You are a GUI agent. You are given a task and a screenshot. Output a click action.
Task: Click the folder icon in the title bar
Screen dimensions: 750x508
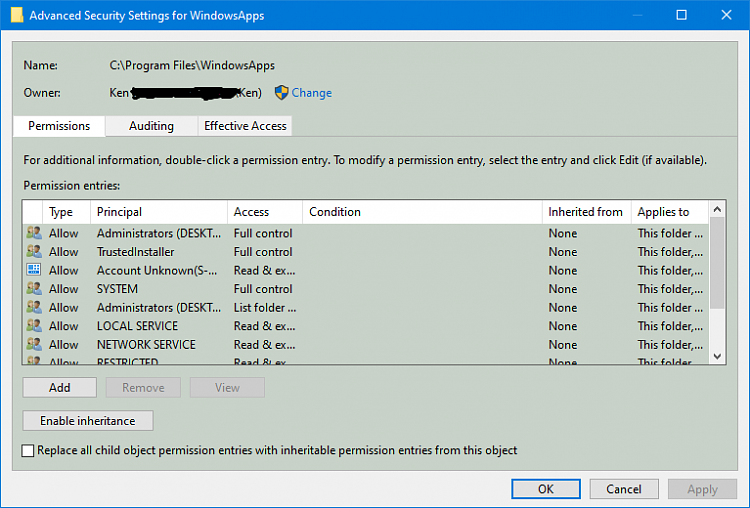17,15
